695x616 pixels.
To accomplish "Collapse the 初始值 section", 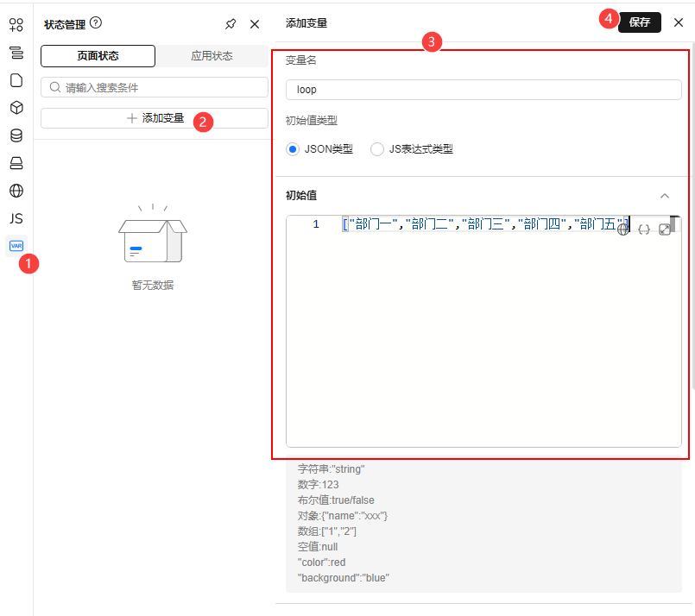I will pos(664,196).
